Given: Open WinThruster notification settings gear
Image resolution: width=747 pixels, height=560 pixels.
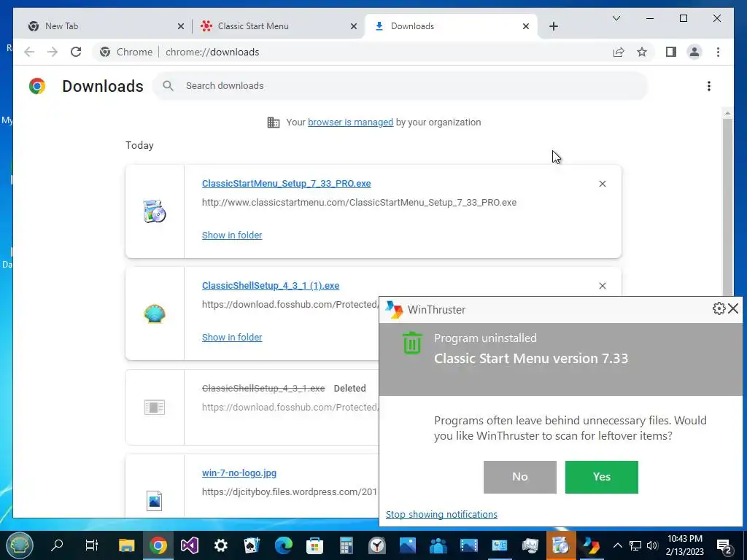Looking at the screenshot, I should point(719,308).
